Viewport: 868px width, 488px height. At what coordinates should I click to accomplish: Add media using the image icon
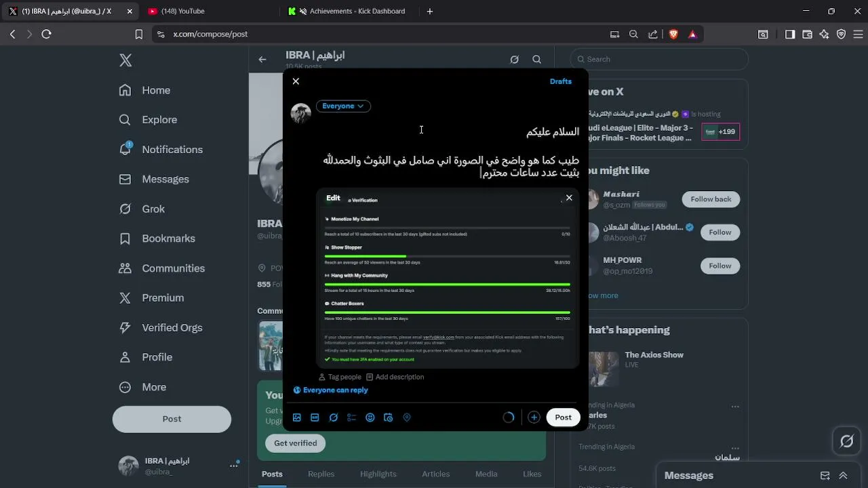click(297, 418)
